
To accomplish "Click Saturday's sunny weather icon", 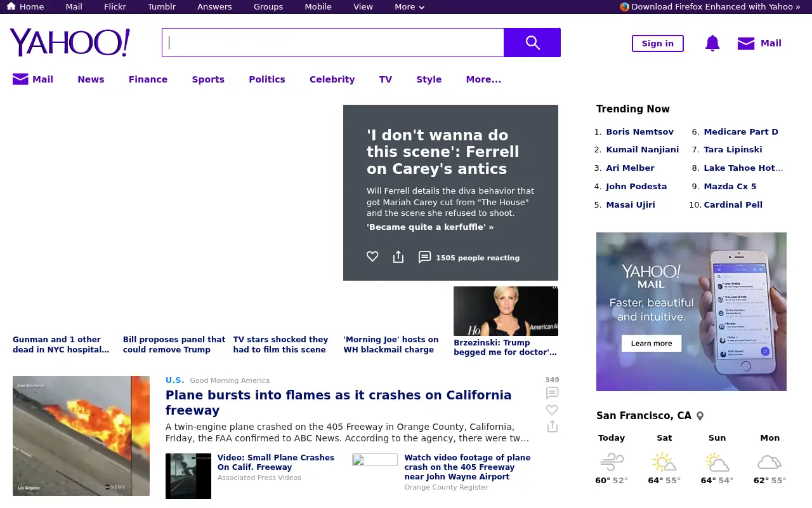I will (x=664, y=462).
